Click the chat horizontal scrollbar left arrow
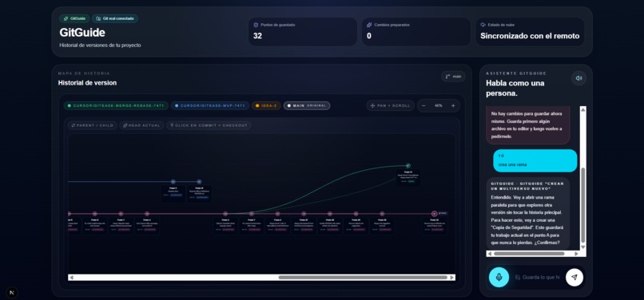 (x=490, y=254)
